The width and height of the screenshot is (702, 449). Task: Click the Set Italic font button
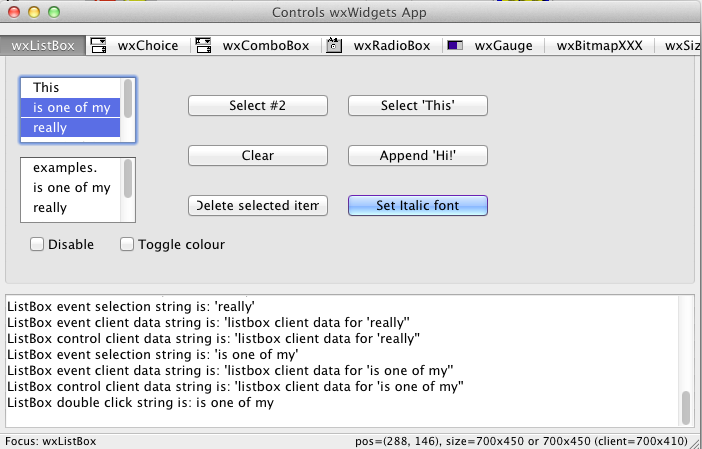418,206
